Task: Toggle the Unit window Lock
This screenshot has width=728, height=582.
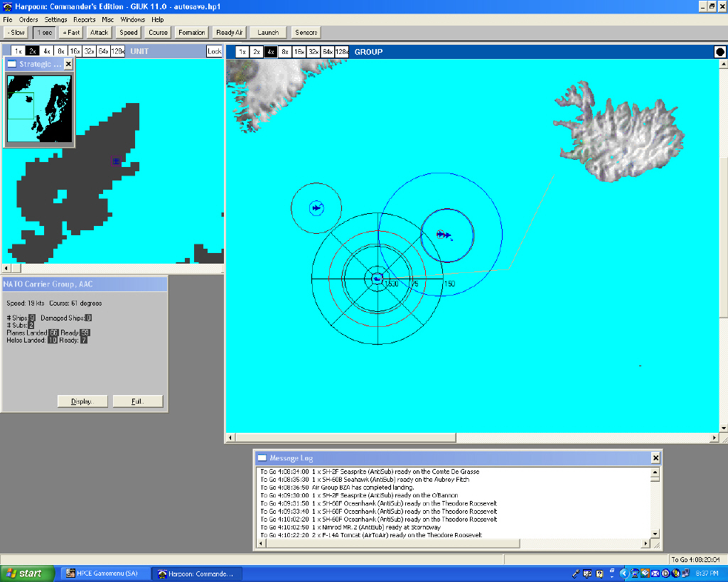Action: click(214, 51)
